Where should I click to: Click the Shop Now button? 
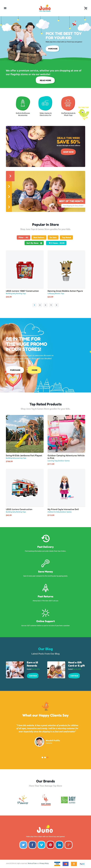click(68, 152)
